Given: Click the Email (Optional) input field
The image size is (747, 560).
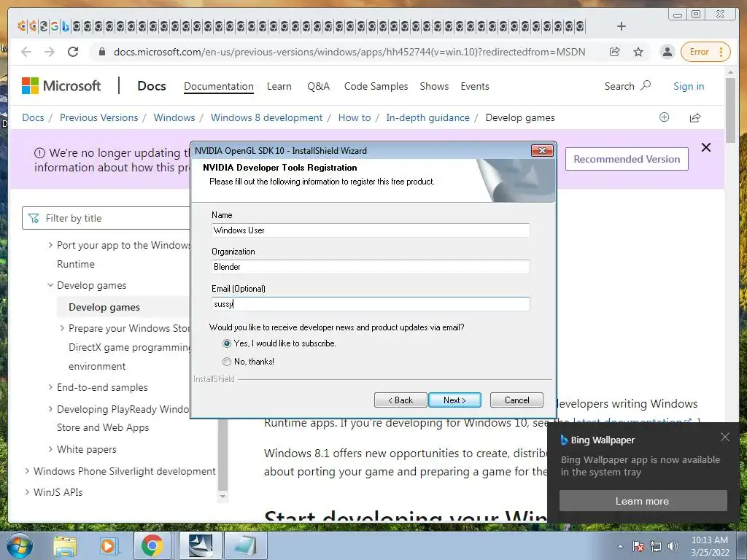Looking at the screenshot, I should (x=370, y=304).
